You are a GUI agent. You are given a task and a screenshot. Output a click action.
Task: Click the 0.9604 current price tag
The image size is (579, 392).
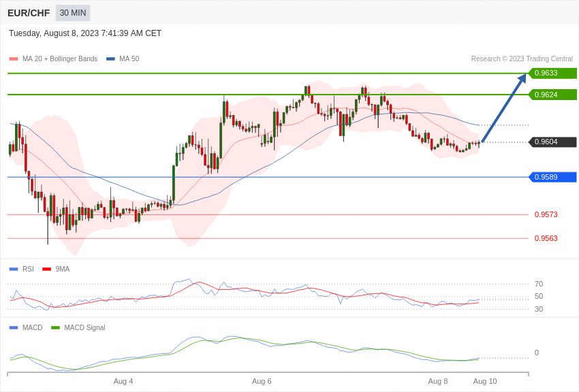[552, 142]
